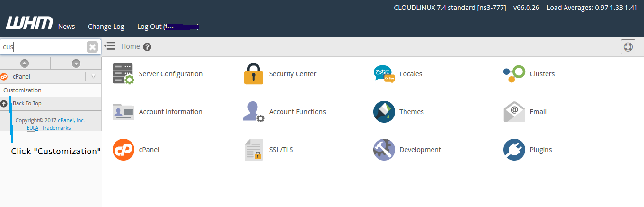Image resolution: width=644 pixels, height=207 pixels.
Task: Click the Back To Top arrow icon
Action: [x=4, y=103]
